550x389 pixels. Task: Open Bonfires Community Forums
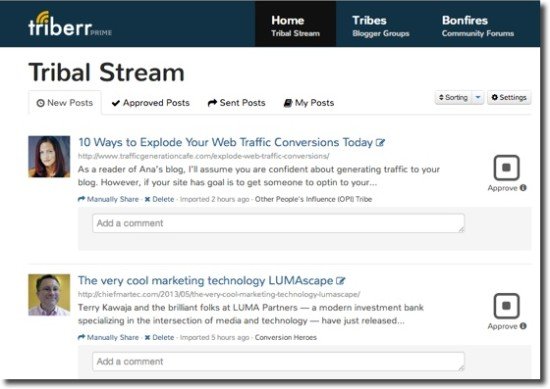478,26
